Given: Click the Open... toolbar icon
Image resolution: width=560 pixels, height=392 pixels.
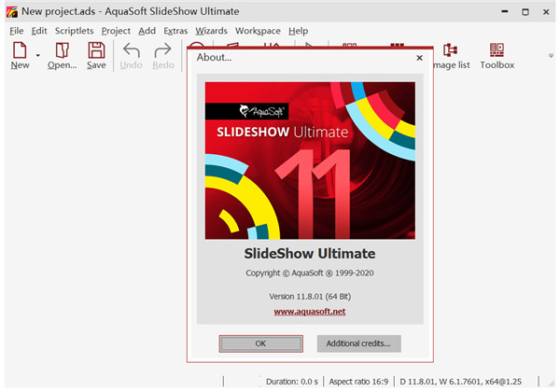Looking at the screenshot, I should pos(63,55).
